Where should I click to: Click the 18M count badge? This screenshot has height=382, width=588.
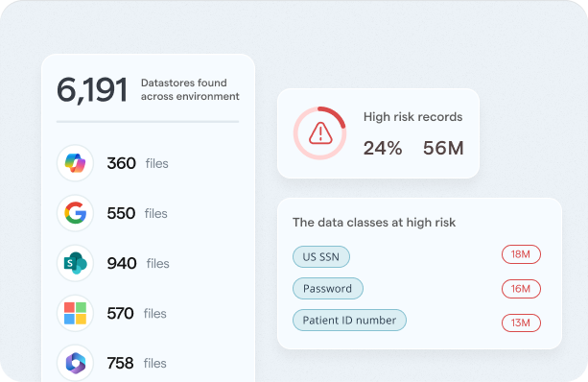(521, 254)
